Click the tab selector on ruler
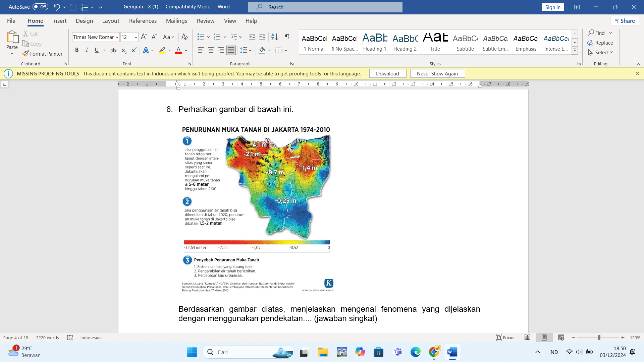This screenshot has width=644, height=362. 5,84
